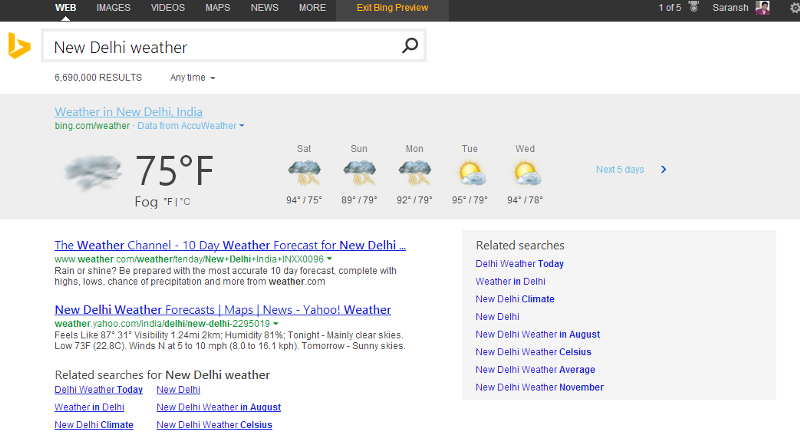Click the 6,690,000 RESULTS count
The image size is (800, 440).
tap(98, 78)
